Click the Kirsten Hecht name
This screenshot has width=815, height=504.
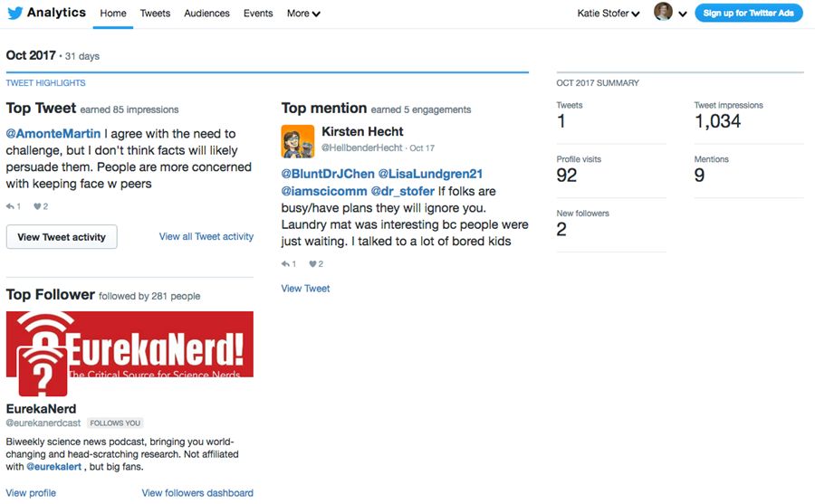pos(362,131)
